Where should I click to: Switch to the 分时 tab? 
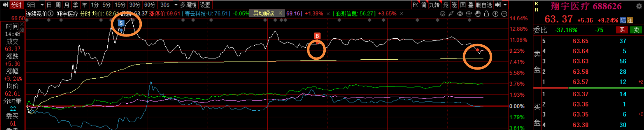pyautogui.click(x=16, y=5)
